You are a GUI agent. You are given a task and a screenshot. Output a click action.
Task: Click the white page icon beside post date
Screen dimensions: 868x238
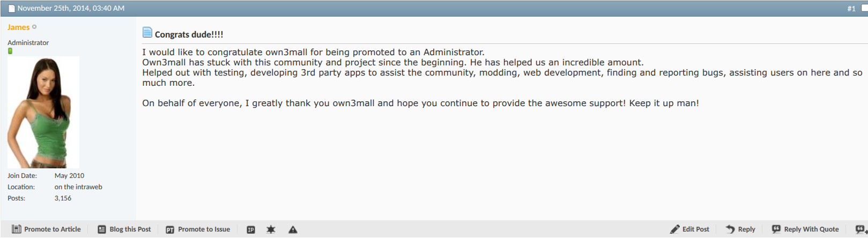point(11,9)
